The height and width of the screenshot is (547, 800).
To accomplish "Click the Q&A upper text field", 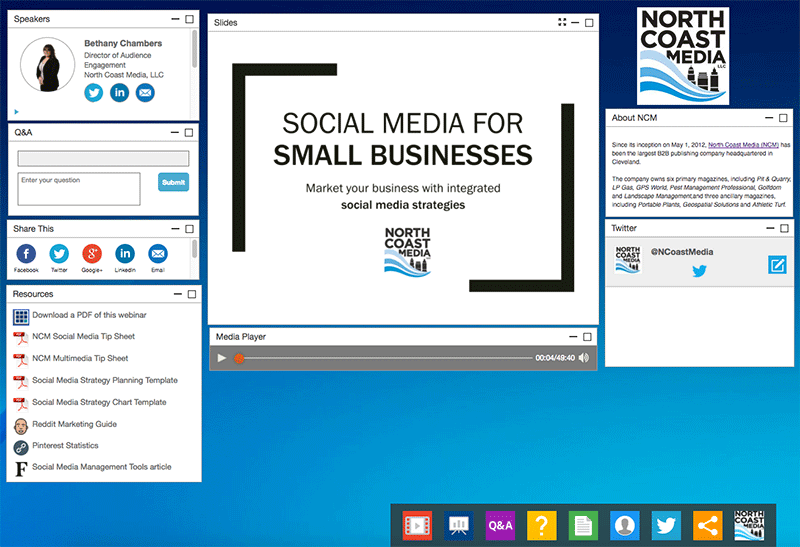I will tap(103, 158).
